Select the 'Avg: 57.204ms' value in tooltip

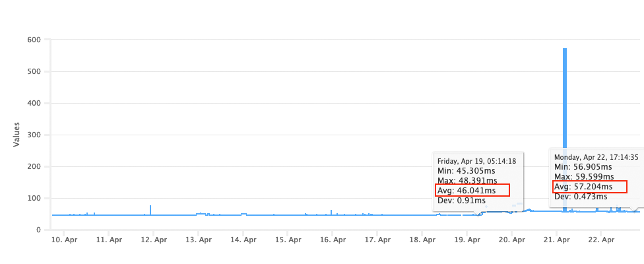point(583,187)
